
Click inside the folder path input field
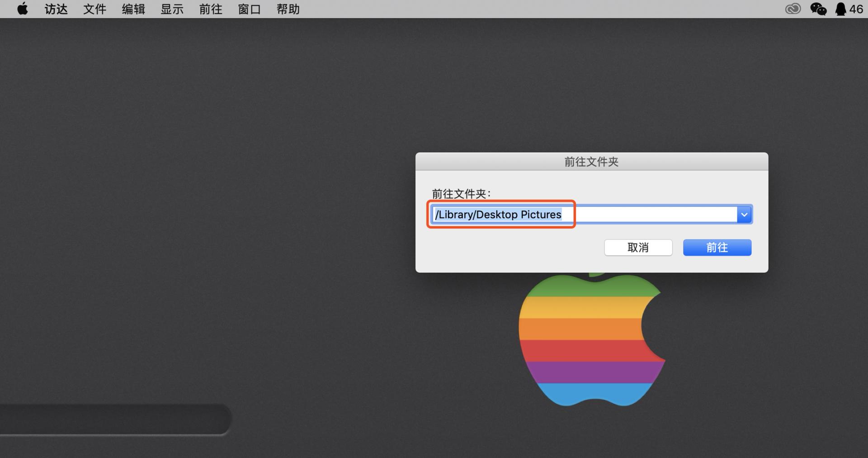point(633,214)
